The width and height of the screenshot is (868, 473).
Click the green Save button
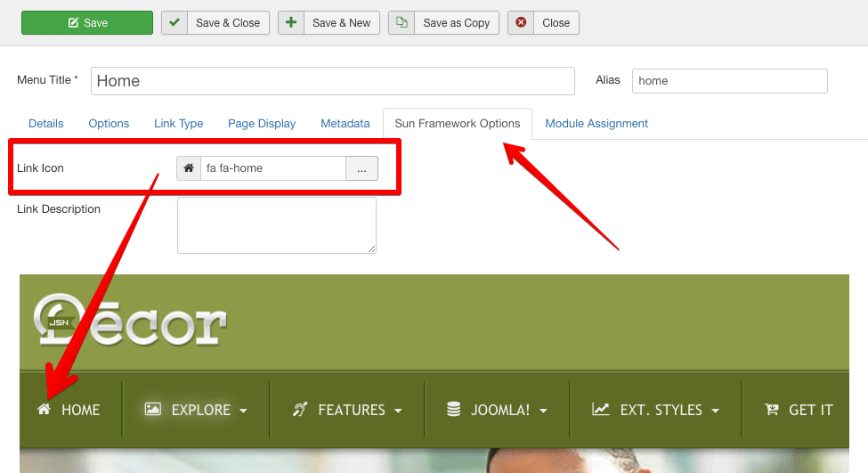[87, 23]
